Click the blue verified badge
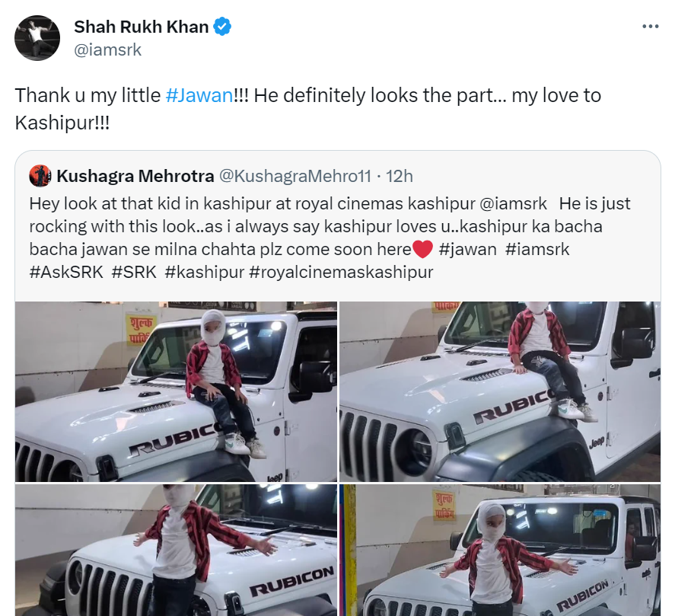Image resolution: width=675 pixels, height=616 pixels. (222, 27)
